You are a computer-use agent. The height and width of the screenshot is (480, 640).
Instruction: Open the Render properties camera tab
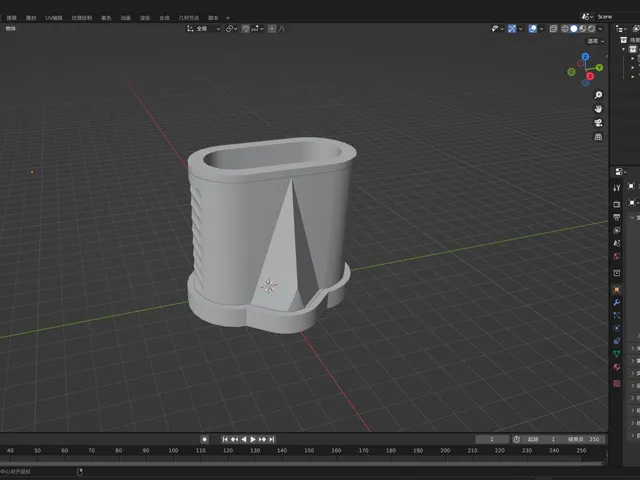coord(616,204)
